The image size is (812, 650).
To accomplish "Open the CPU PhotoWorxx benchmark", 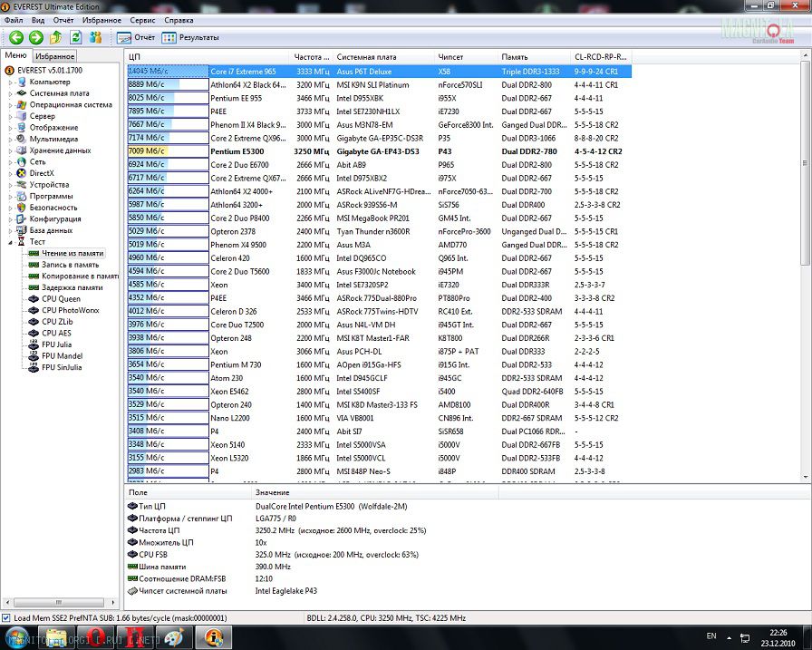I will [63, 310].
